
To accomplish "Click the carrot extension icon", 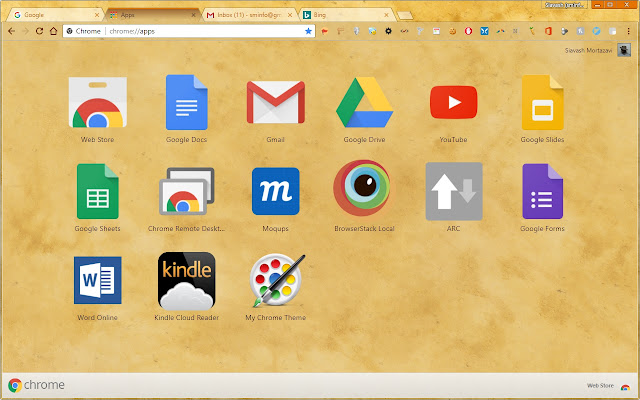I will [x=532, y=31].
